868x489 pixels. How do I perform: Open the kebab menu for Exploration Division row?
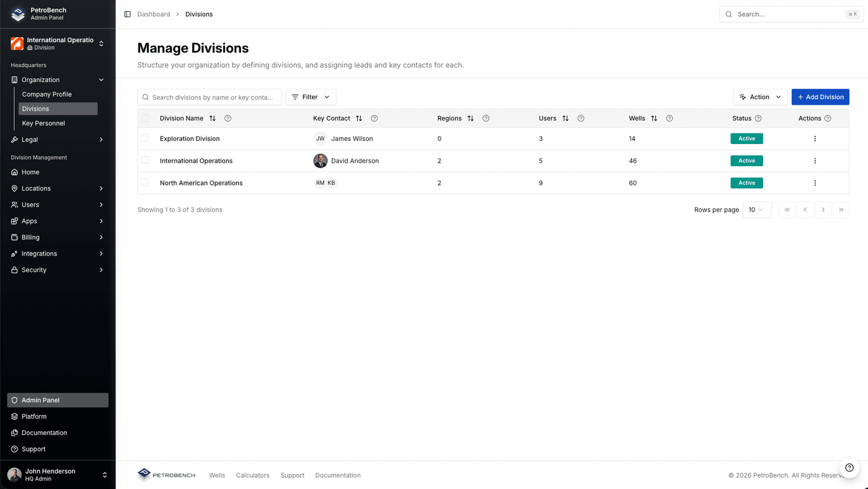tap(815, 138)
